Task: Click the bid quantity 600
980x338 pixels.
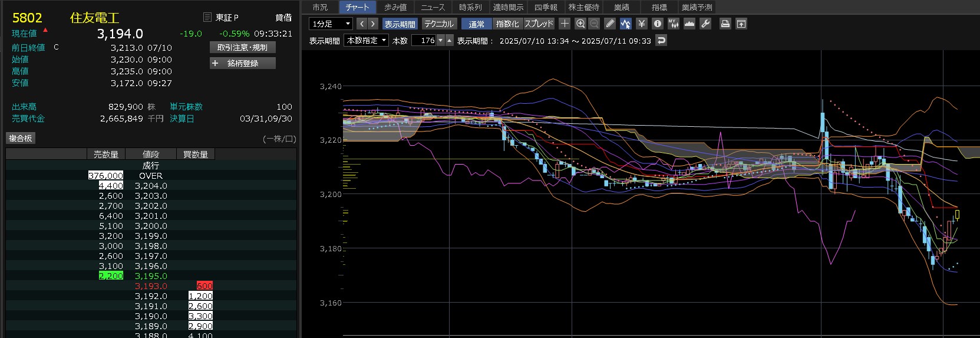Action: coord(204,286)
